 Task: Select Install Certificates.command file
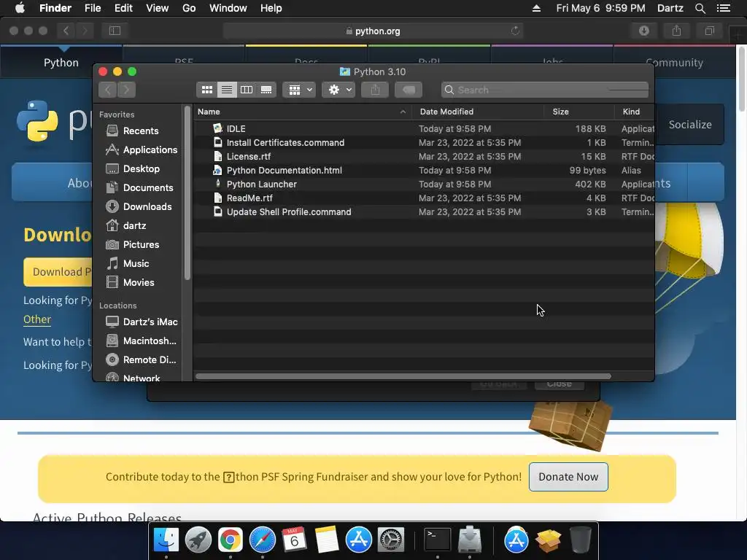click(424, 142)
